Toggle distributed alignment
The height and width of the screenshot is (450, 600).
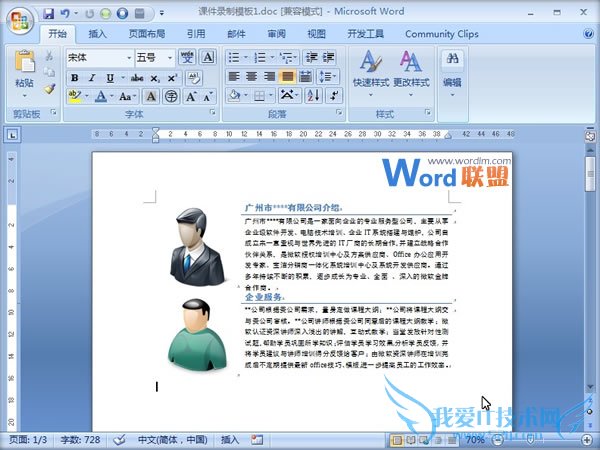tap(305, 77)
